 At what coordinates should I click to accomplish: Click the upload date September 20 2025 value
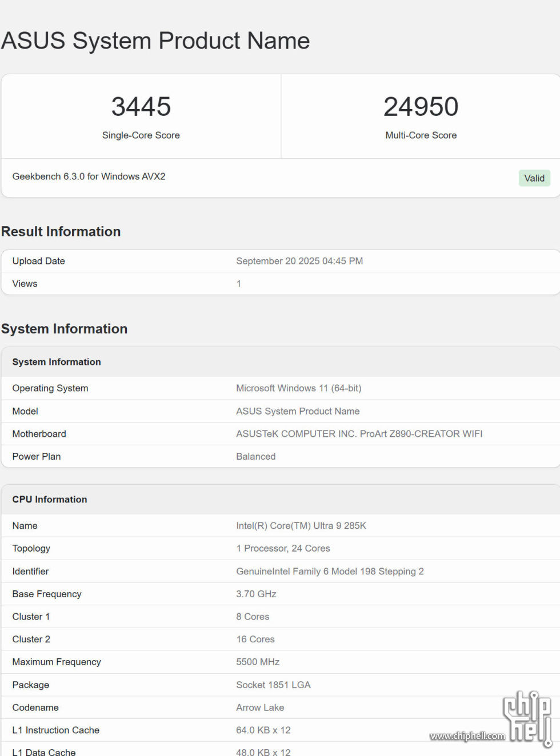(x=299, y=261)
